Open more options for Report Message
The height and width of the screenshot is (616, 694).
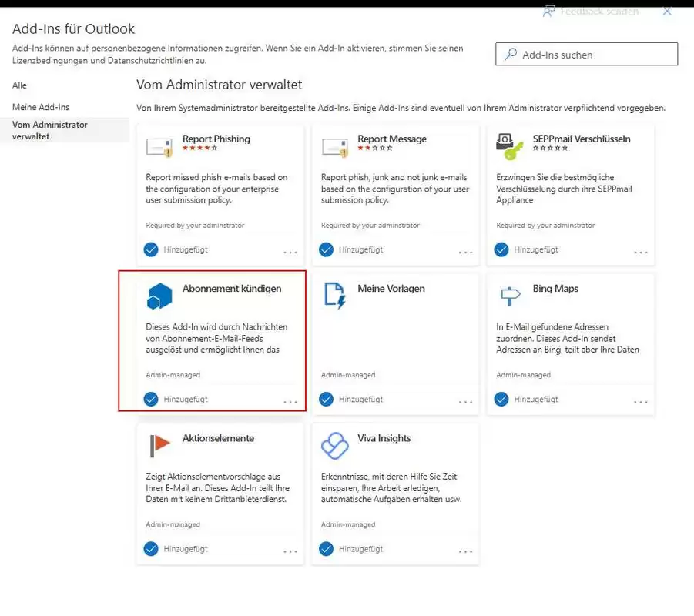(x=465, y=252)
